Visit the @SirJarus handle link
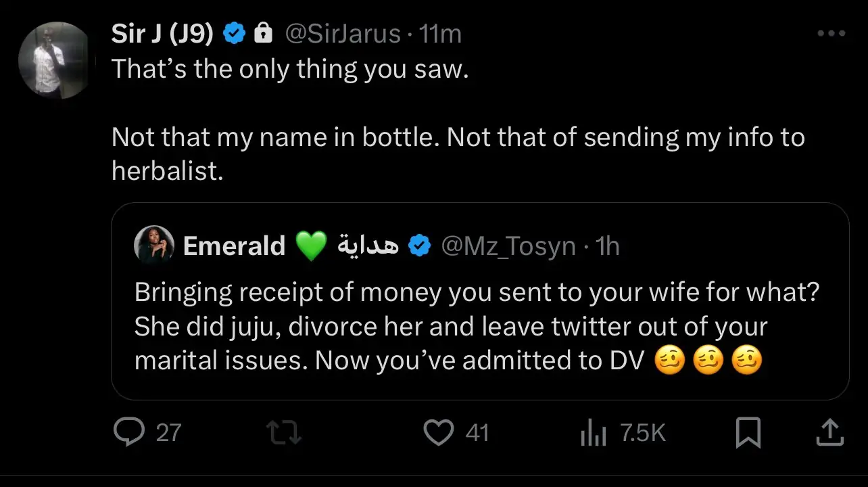The height and width of the screenshot is (487, 868). pyautogui.click(x=343, y=34)
